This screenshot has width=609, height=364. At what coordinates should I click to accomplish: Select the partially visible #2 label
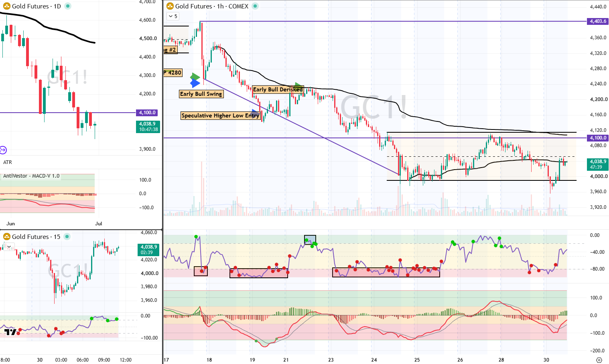pyautogui.click(x=170, y=50)
